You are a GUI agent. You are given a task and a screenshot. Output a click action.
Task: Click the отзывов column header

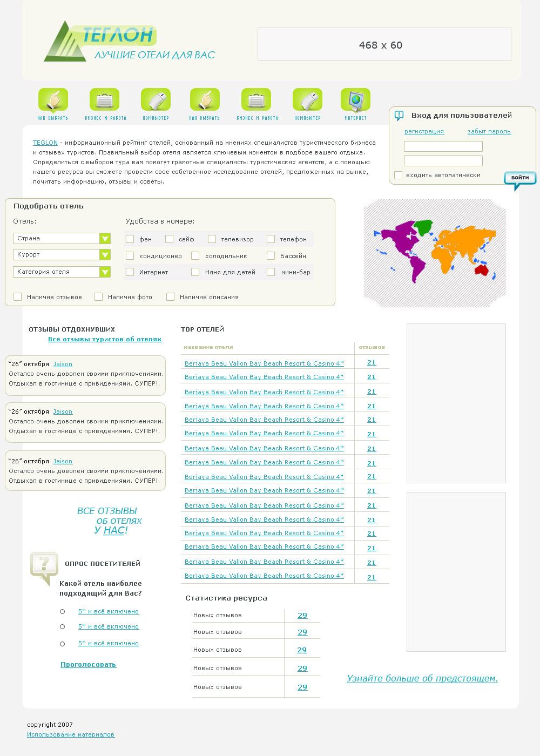pyautogui.click(x=372, y=347)
